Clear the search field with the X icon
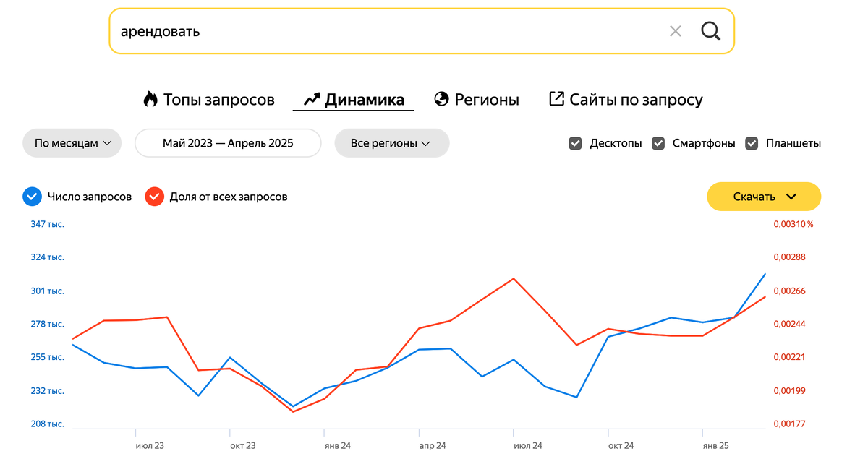The image size is (868, 472). (675, 31)
